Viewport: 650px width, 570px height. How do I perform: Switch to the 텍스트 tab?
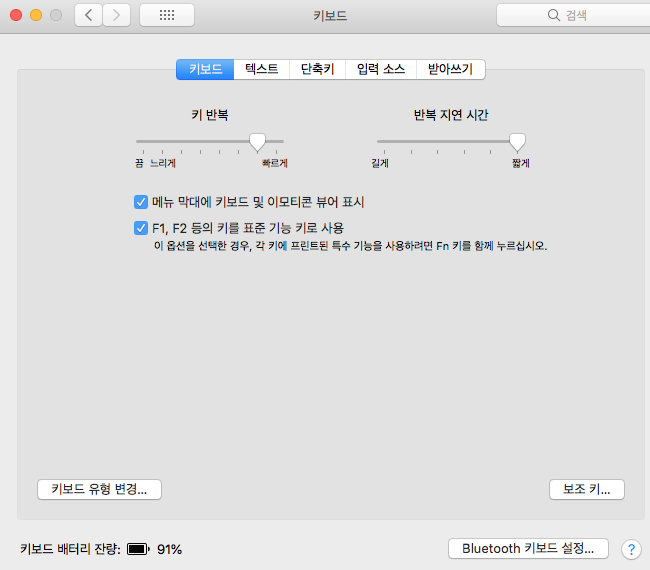(x=262, y=69)
